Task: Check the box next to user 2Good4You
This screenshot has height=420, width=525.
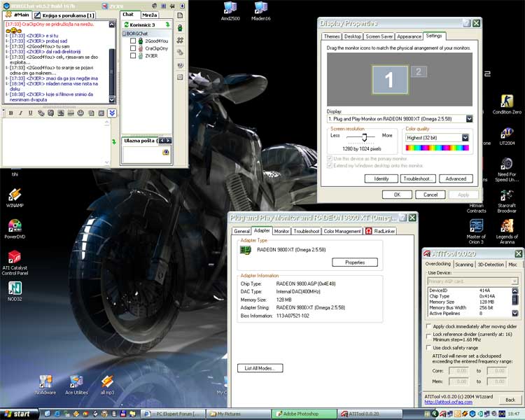Action: (133, 41)
